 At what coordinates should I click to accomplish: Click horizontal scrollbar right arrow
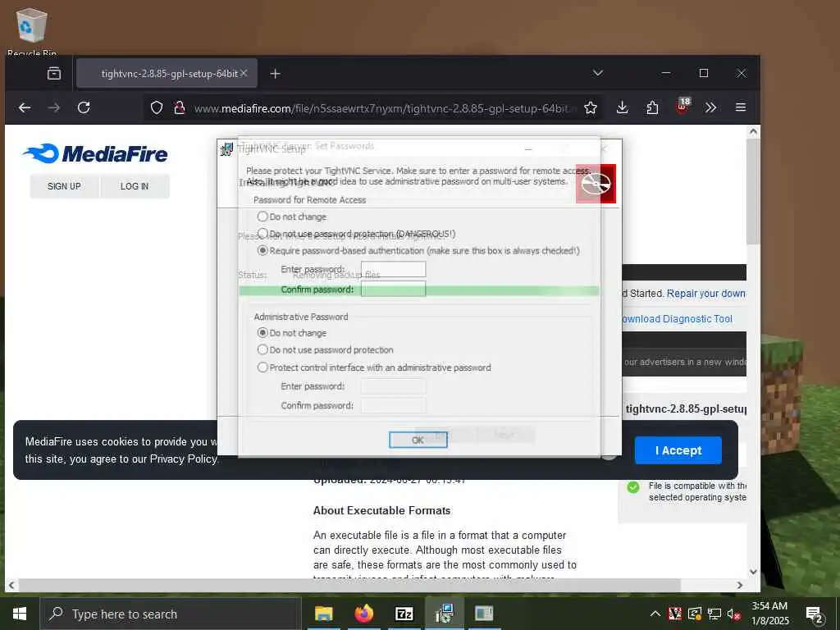[740, 585]
